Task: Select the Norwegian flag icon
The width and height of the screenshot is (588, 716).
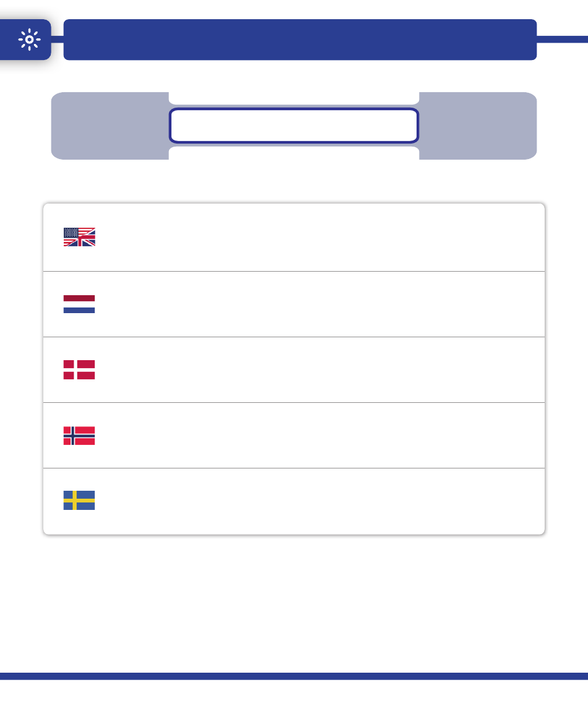Action: [79, 436]
